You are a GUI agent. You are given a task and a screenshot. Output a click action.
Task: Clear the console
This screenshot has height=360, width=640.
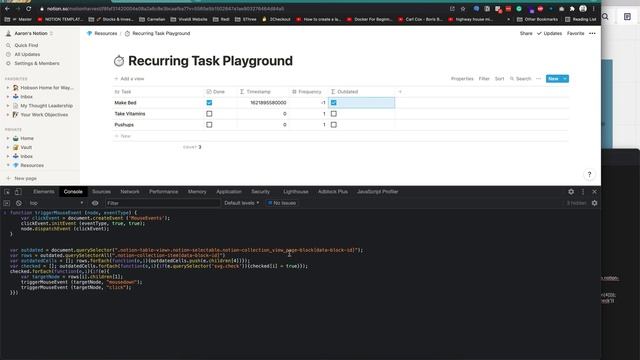(19, 203)
